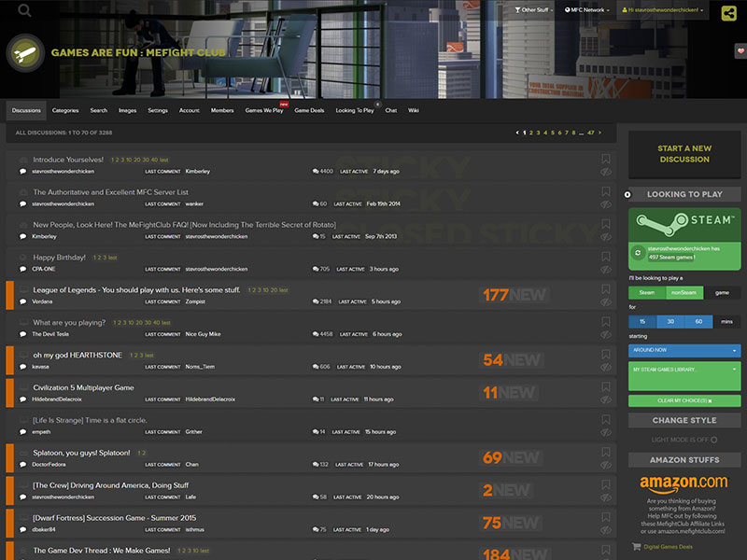Go to page 47 in pagination
Screen dimensions: 747x560
click(591, 133)
